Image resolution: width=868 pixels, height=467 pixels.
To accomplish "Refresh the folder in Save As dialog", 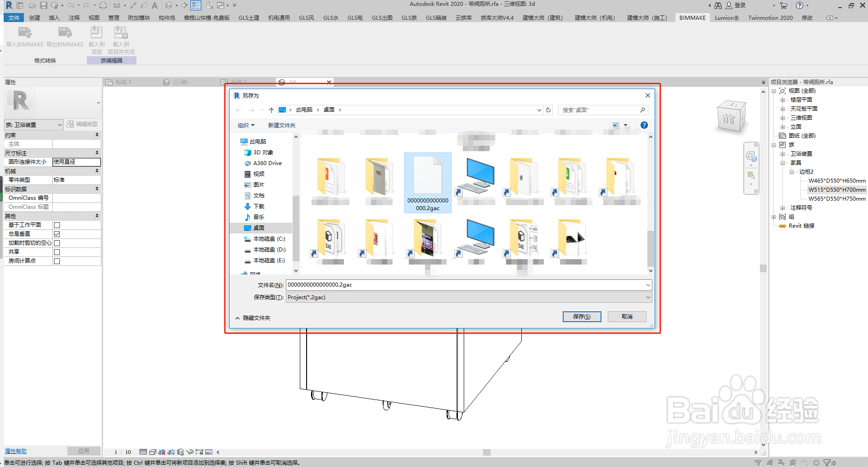I will pos(548,110).
